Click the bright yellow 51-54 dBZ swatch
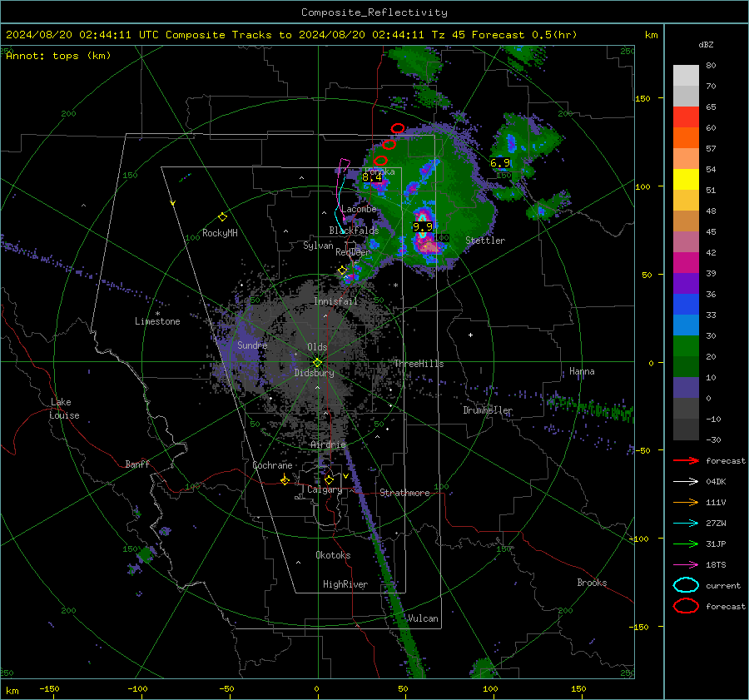This screenshot has width=749, height=700. (686, 179)
